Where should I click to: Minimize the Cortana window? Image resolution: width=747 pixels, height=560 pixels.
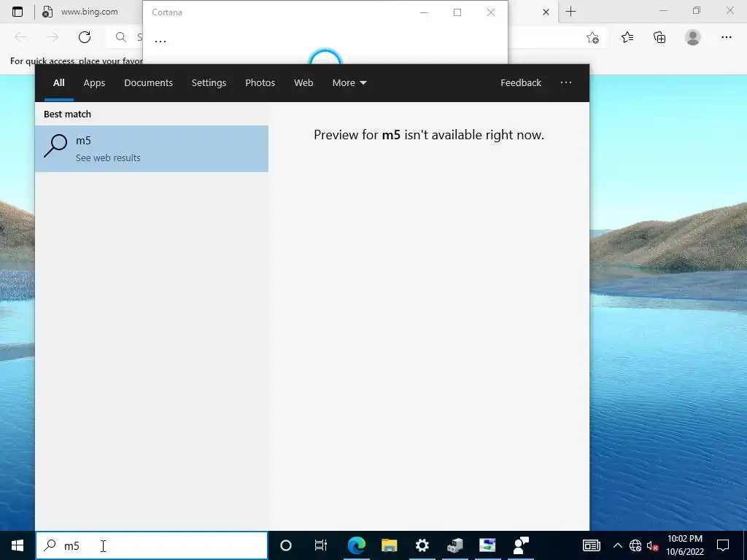[424, 12]
